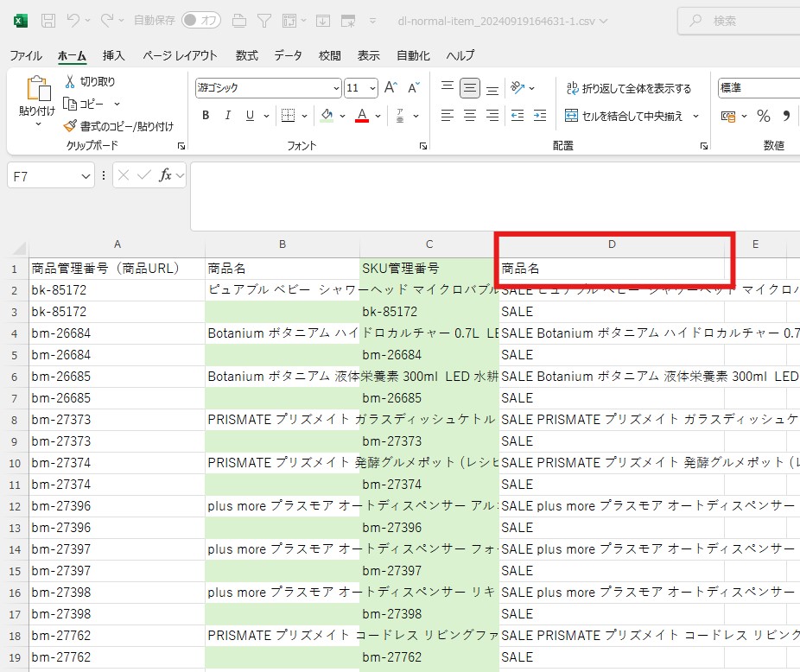Click the decrease font size icon

[x=413, y=88]
